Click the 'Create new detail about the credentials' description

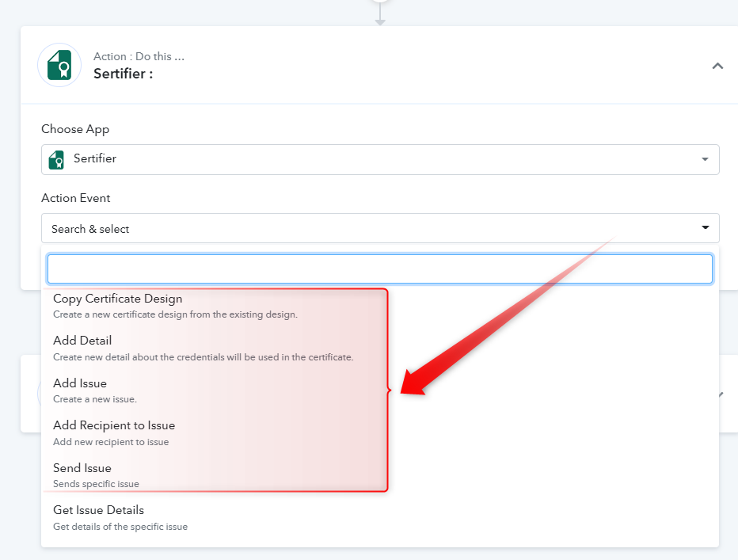pos(204,357)
